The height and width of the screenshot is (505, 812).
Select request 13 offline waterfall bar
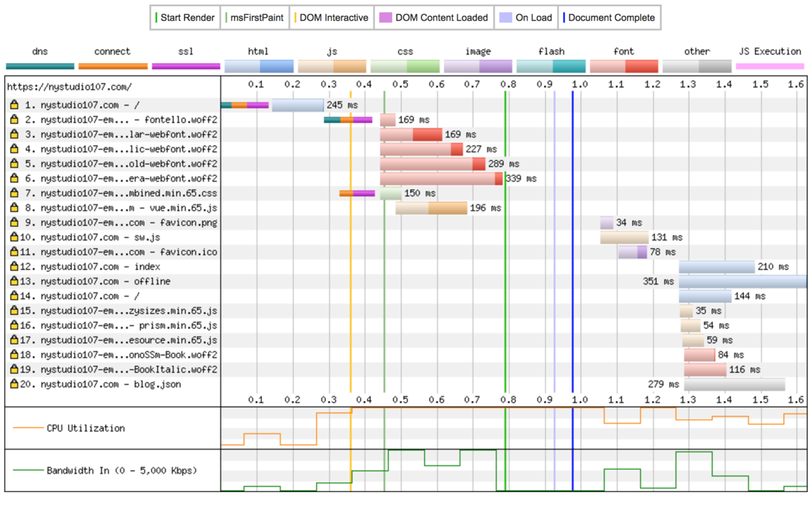coord(742,282)
